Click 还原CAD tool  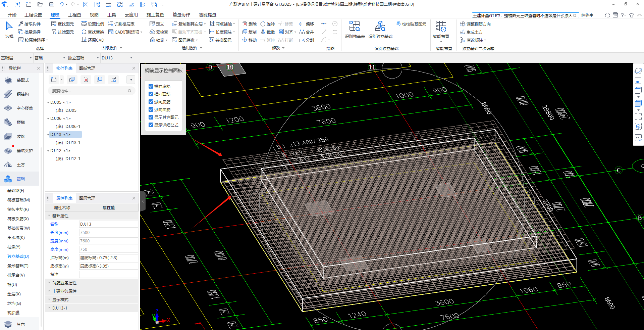(93, 40)
